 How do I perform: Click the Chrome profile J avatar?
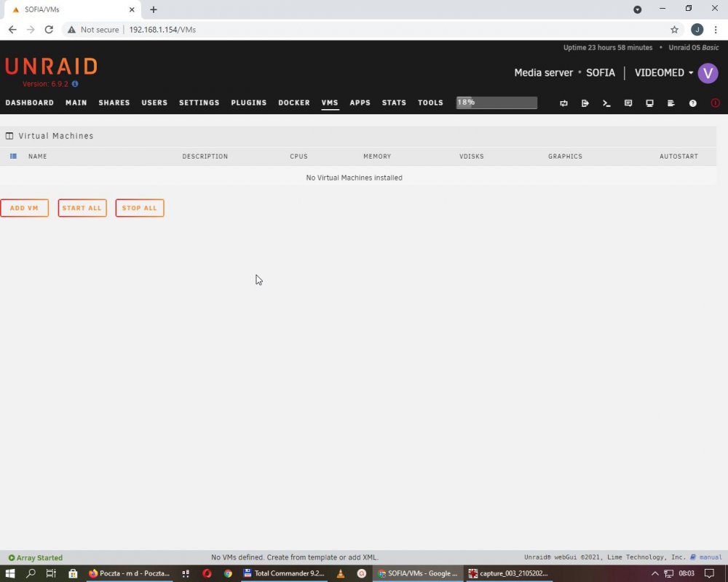click(697, 30)
